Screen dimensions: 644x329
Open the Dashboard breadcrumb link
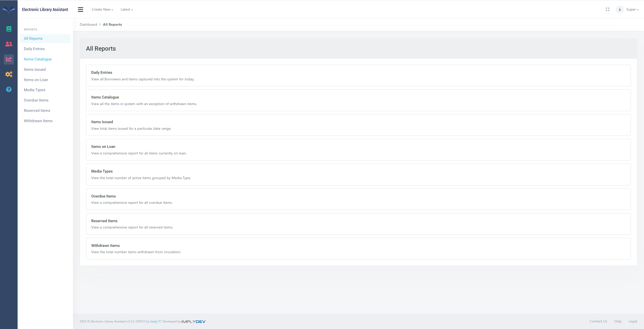pos(88,24)
